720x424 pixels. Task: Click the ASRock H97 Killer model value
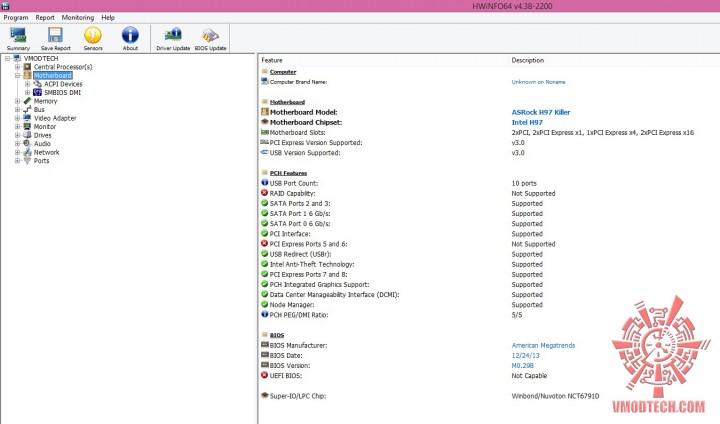(540, 112)
